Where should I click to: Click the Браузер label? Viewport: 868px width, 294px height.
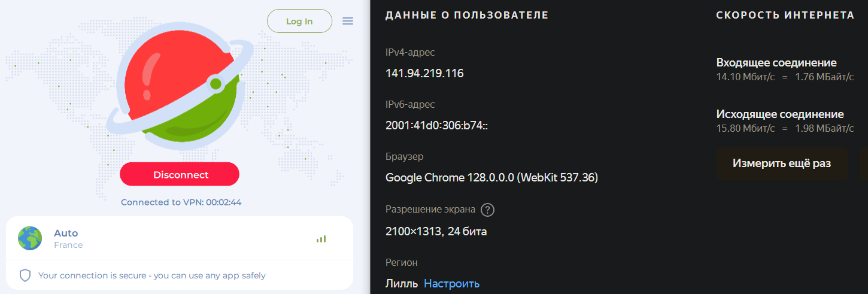click(x=405, y=156)
